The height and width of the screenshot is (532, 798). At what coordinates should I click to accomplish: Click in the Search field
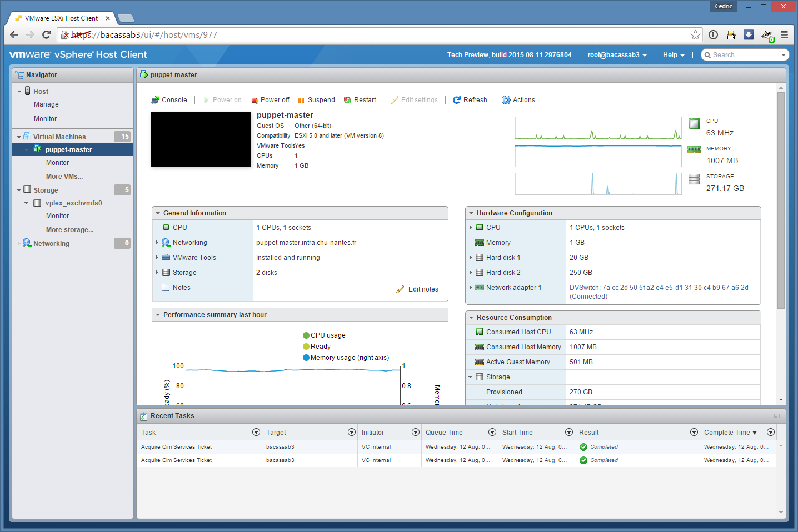click(x=744, y=55)
